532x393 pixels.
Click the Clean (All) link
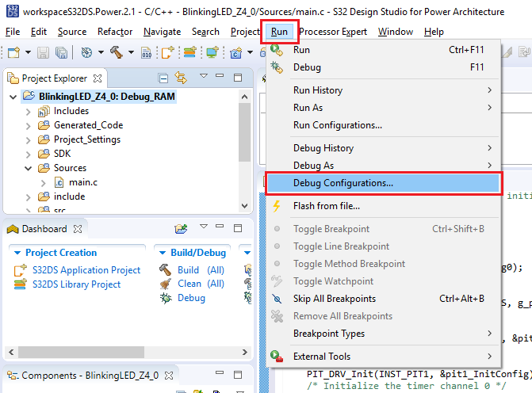click(x=201, y=284)
